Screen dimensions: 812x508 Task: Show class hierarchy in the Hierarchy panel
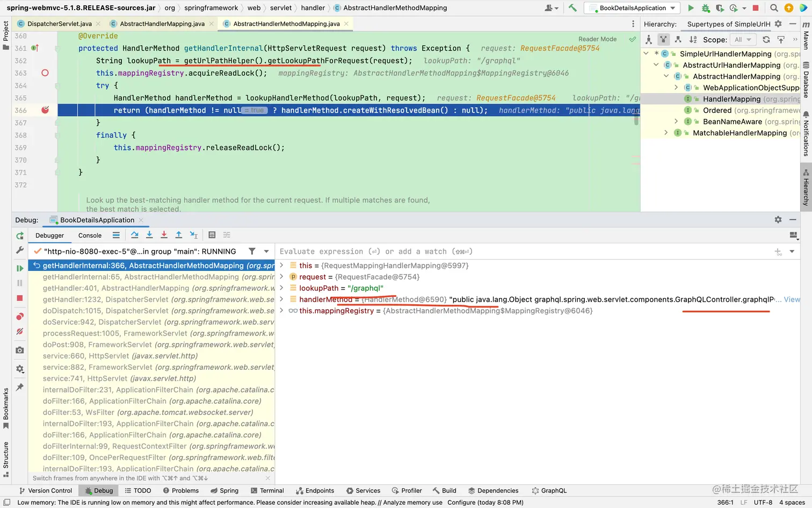[x=649, y=39]
